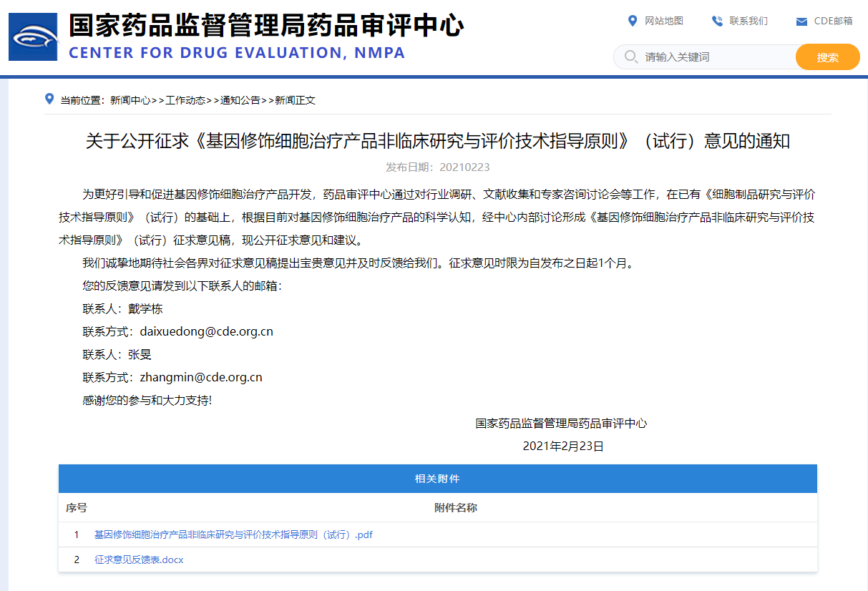Click the breadcrumb location pin icon
The width and height of the screenshot is (868, 591).
coord(49,99)
